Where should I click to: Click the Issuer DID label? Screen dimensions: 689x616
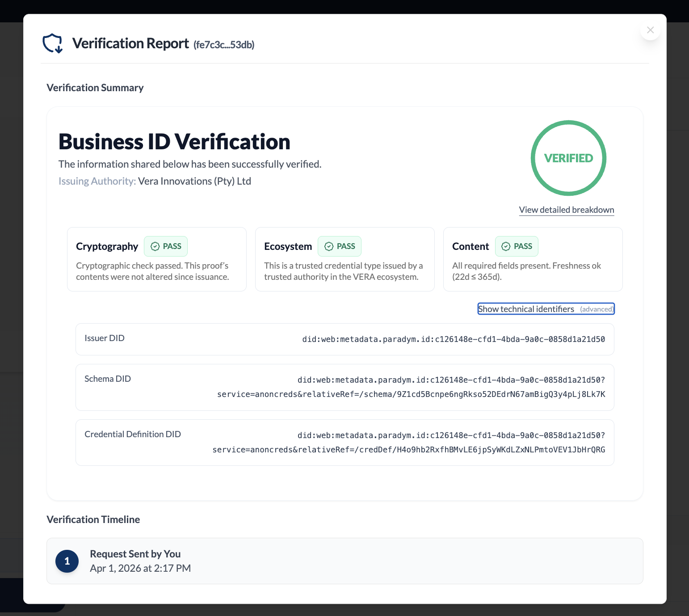(105, 338)
